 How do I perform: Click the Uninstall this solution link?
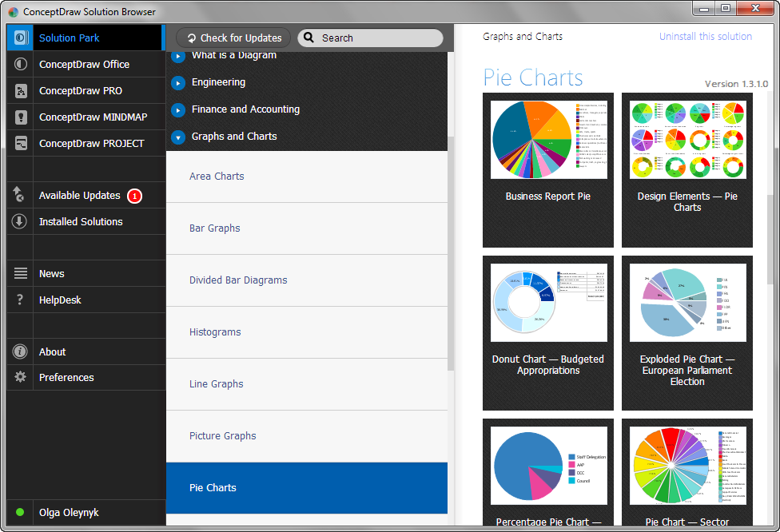coord(706,36)
